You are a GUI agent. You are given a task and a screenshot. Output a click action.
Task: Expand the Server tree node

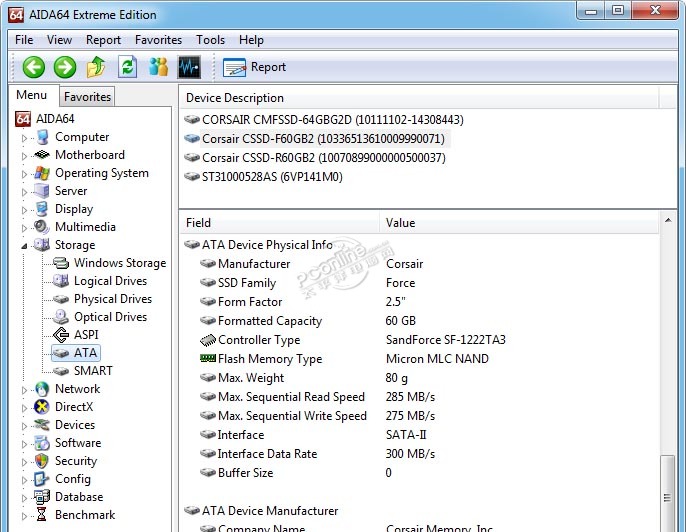[x=24, y=192]
